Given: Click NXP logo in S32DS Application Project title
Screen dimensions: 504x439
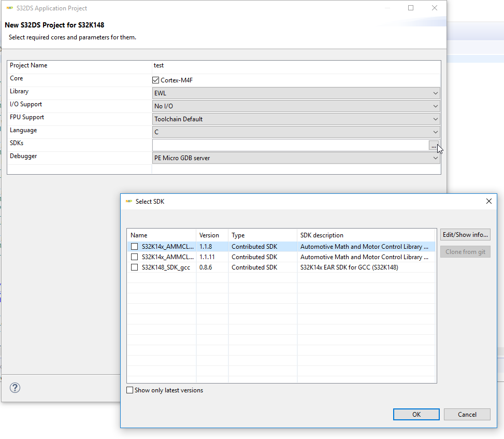Looking at the screenshot, I should (10, 8).
